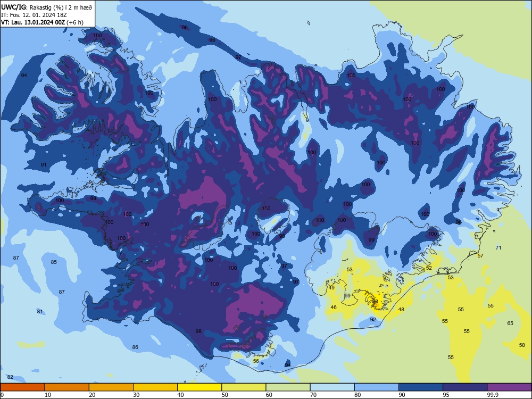Select the 30–40 golden legend swatch

point(155,387)
